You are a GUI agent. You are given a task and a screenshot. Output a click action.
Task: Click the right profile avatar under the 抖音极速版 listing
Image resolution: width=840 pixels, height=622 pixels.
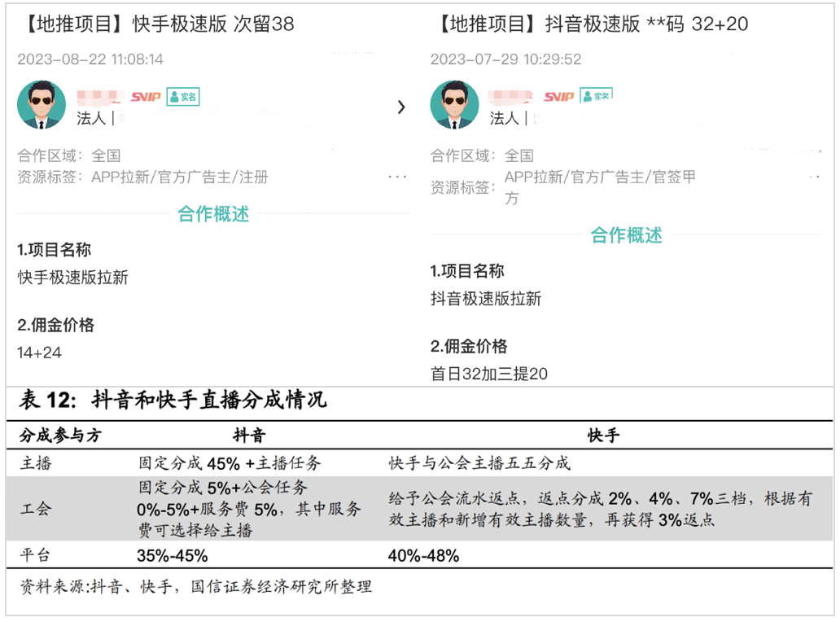click(x=454, y=105)
